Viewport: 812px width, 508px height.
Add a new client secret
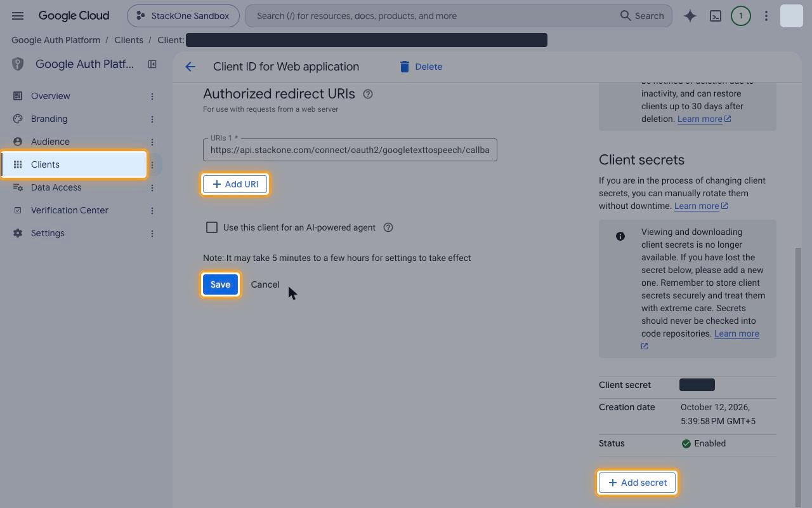(638, 483)
